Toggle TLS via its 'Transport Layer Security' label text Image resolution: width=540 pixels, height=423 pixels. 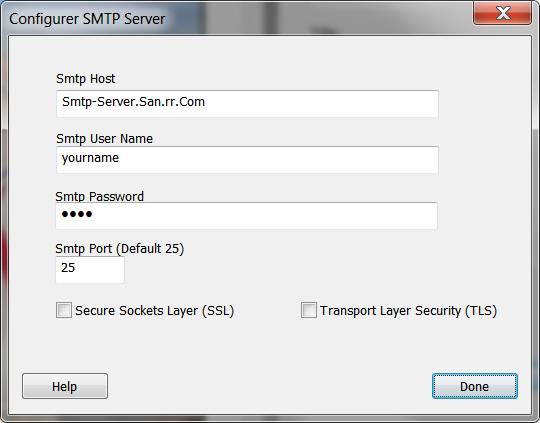tap(391, 311)
